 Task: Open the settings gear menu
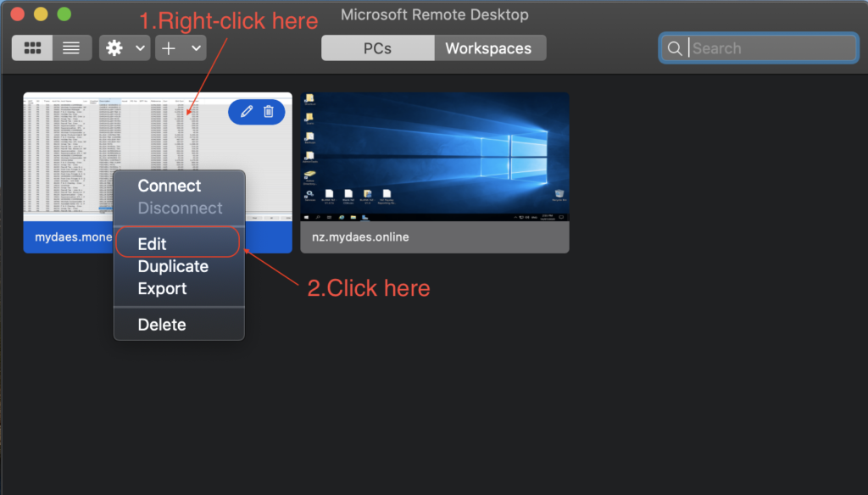click(114, 48)
